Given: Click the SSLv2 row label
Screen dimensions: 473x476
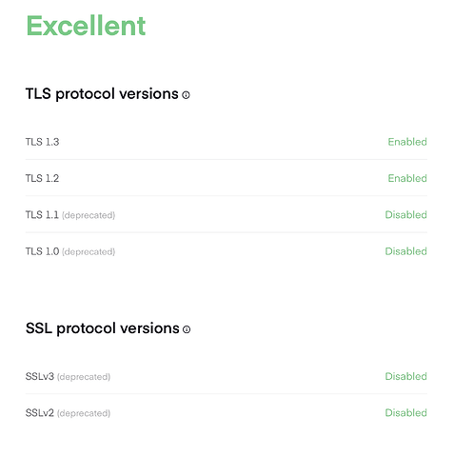Looking at the screenshot, I should [x=40, y=413].
